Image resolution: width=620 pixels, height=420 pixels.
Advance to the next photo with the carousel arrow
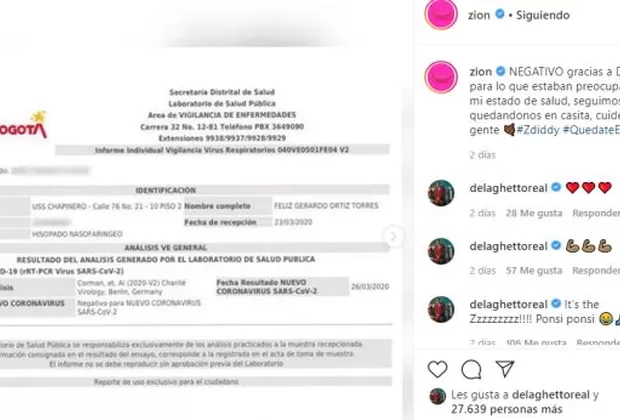coord(393,236)
